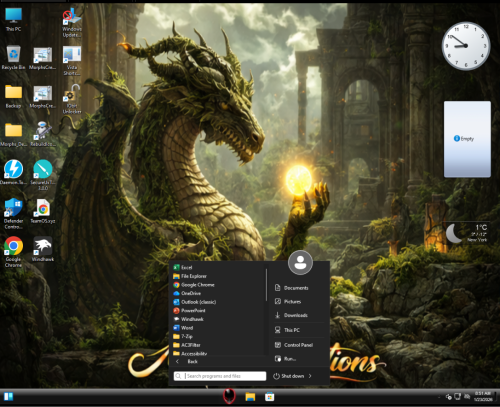Screen dimensions: 500x407
Task: Click the USB safely remove tray icon
Action: tap(449, 397)
